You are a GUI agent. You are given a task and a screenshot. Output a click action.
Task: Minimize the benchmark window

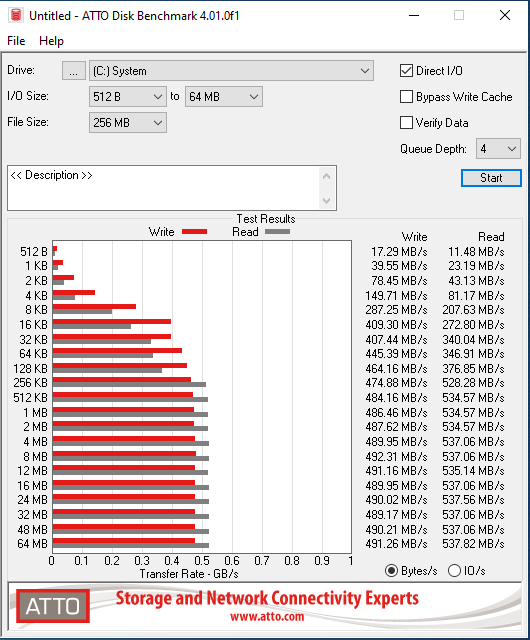(414, 15)
